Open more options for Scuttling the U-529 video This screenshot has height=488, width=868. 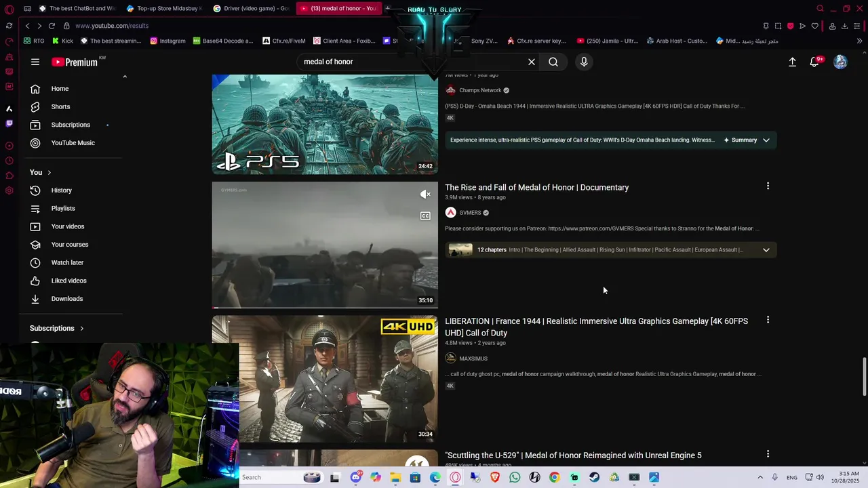point(768,454)
